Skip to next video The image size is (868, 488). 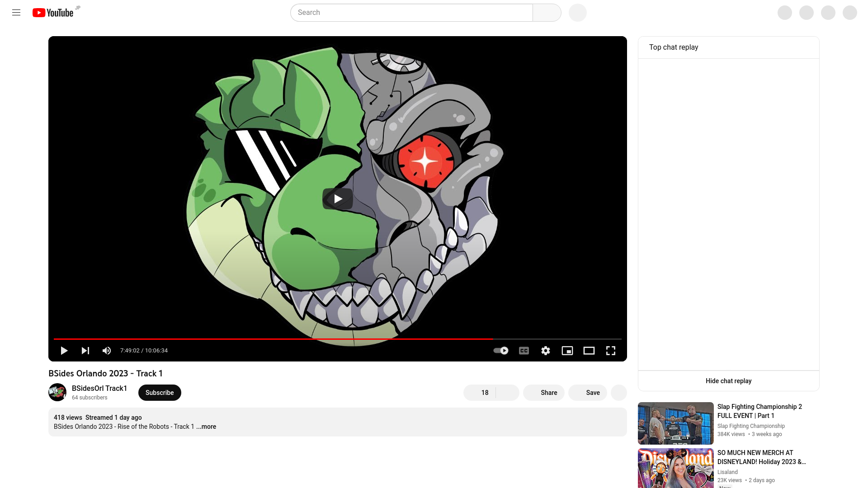tap(85, 351)
